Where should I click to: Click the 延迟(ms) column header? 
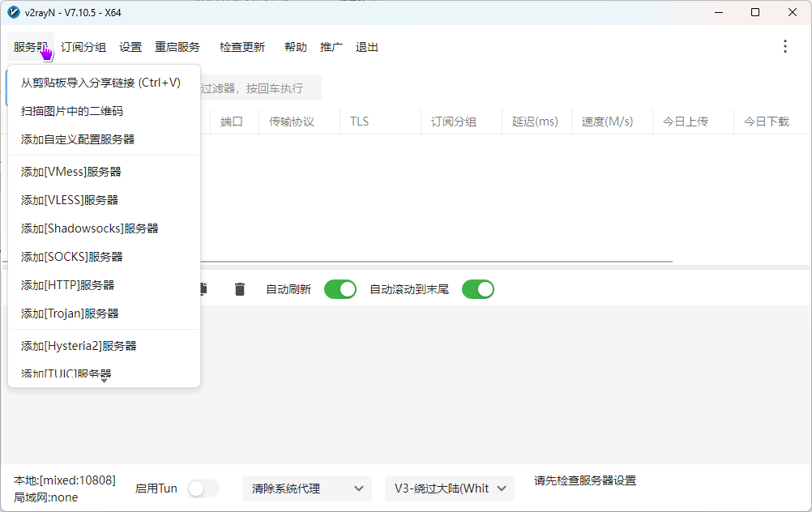tap(536, 121)
